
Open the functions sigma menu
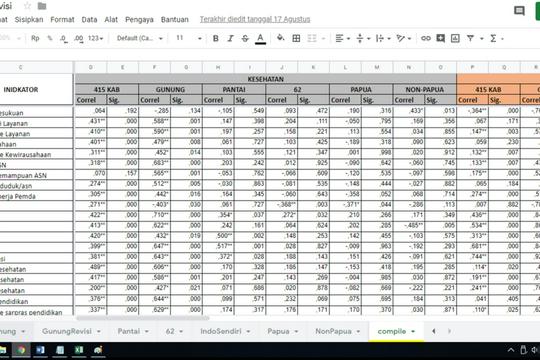(x=493, y=38)
